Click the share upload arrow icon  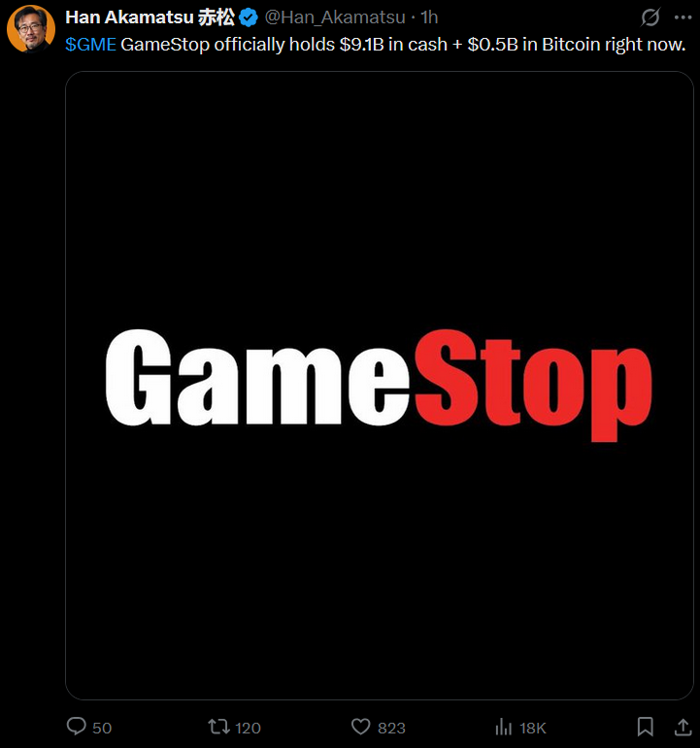point(683,727)
